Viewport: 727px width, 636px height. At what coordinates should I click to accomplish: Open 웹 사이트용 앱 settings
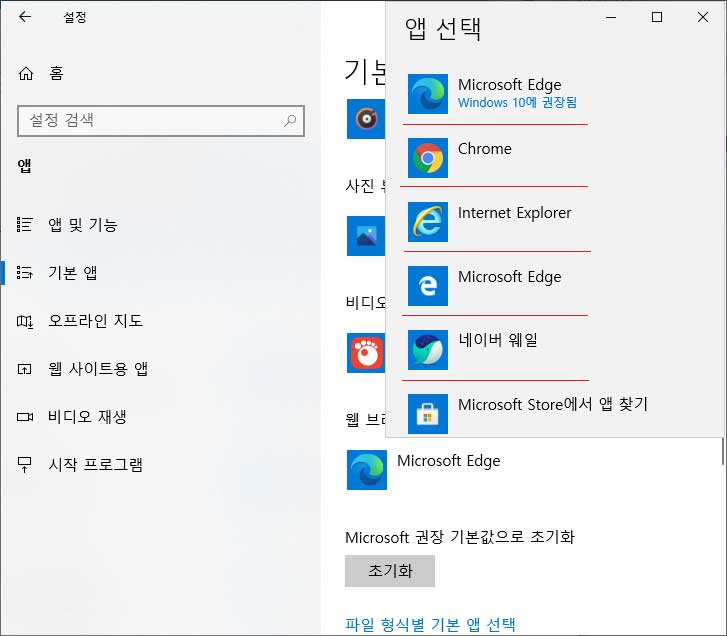[98, 369]
